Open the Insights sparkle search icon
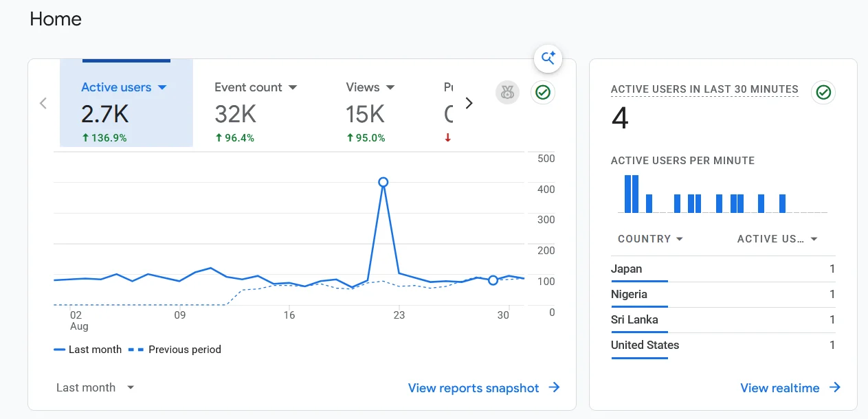Viewport: 868px width, 419px height. pos(548,58)
